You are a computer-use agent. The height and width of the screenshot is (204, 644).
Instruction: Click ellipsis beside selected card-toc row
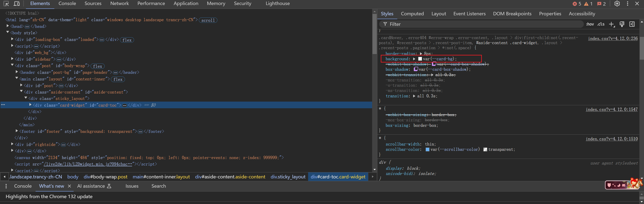tap(3, 105)
